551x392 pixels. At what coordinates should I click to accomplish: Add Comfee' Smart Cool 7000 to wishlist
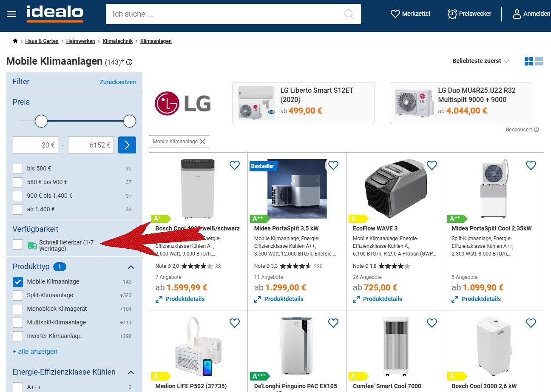pos(432,323)
